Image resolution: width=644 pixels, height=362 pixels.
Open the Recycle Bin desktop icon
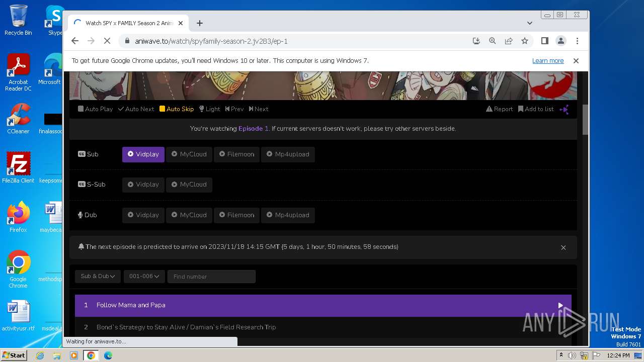pyautogui.click(x=18, y=20)
